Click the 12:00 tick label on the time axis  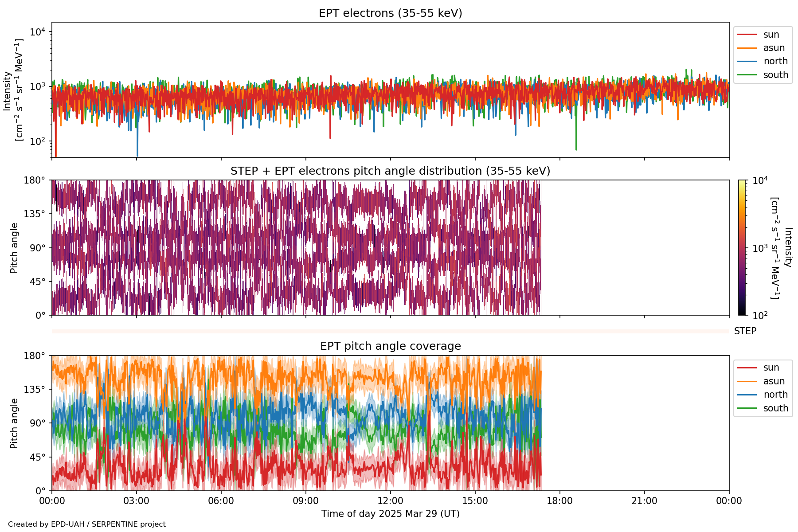390,501
